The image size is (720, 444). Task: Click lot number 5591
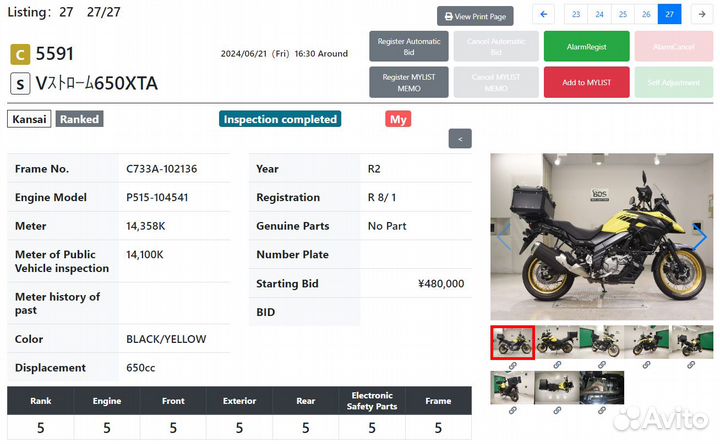click(55, 54)
